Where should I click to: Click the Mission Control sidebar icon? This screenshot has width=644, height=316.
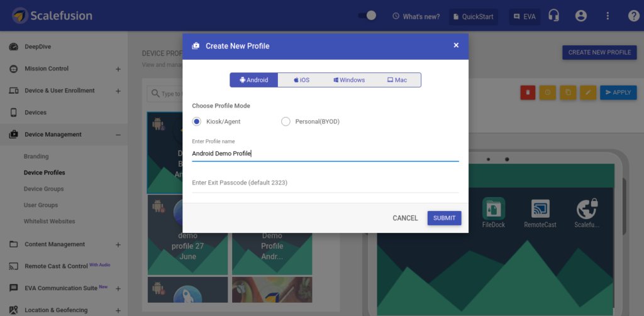pos(14,69)
